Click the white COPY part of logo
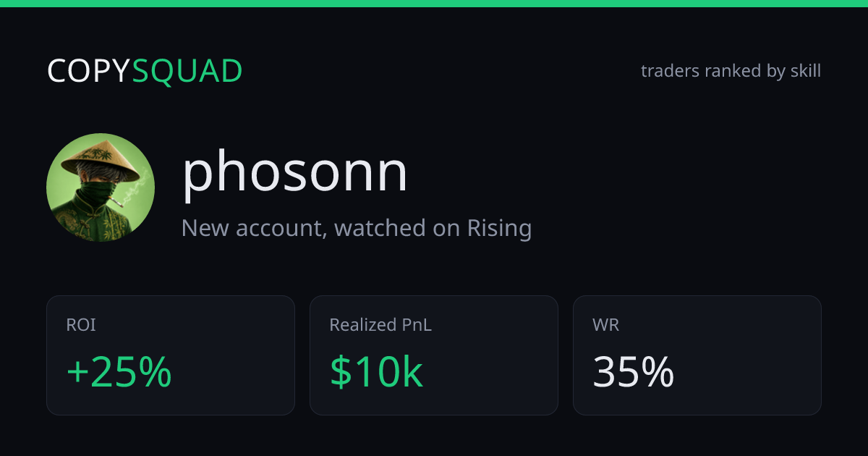This screenshot has height=456, width=868. pyautogui.click(x=89, y=72)
